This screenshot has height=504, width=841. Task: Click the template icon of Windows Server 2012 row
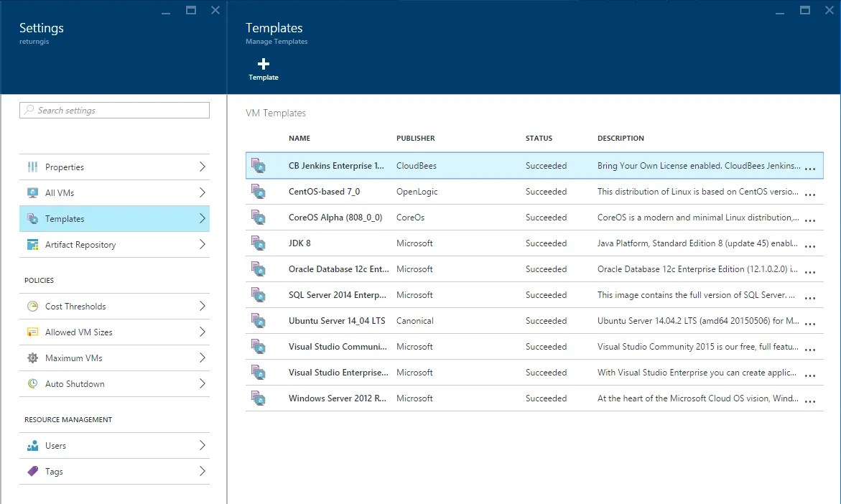point(259,397)
